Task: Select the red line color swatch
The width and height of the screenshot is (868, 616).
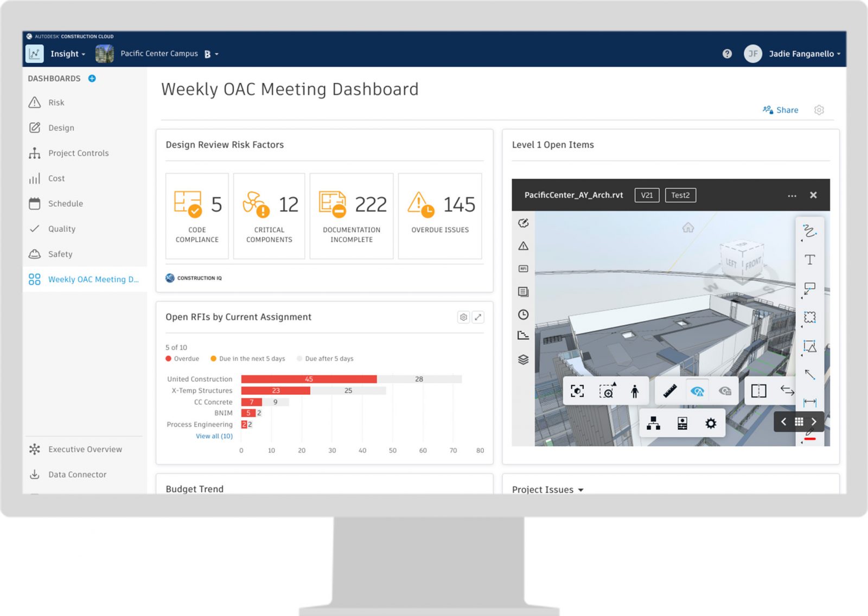Action: click(x=810, y=439)
